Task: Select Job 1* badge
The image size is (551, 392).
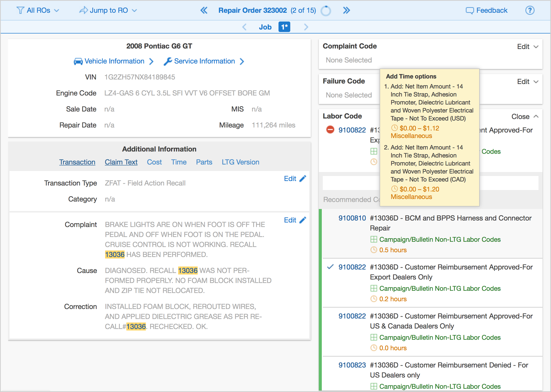Action: pos(284,27)
